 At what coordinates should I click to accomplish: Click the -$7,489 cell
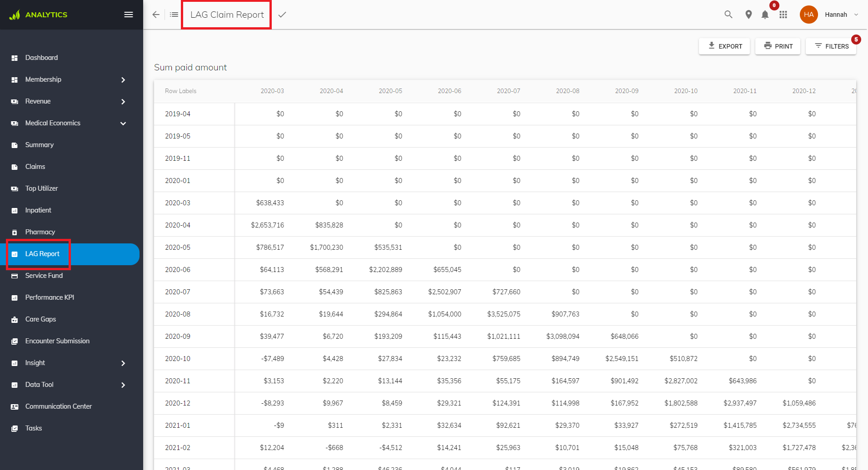coord(272,359)
